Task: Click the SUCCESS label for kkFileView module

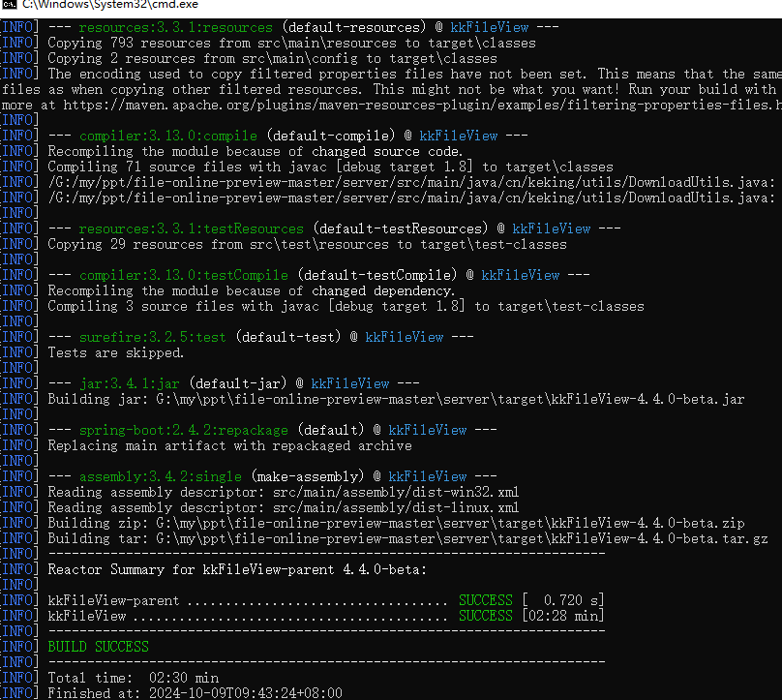Action: pos(485,615)
